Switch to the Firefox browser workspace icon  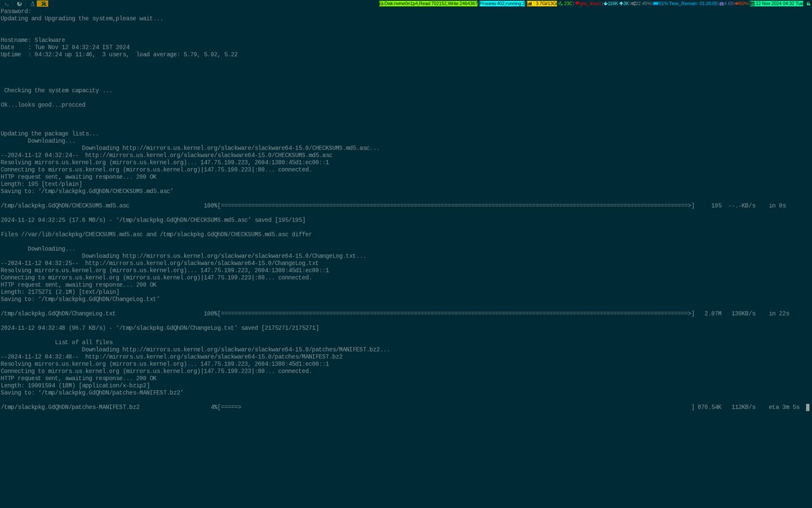pos(18,3)
